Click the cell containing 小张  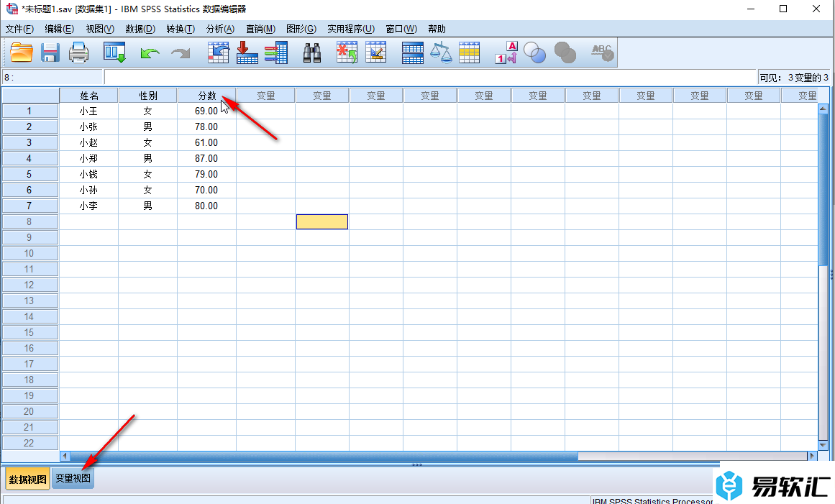coord(89,127)
